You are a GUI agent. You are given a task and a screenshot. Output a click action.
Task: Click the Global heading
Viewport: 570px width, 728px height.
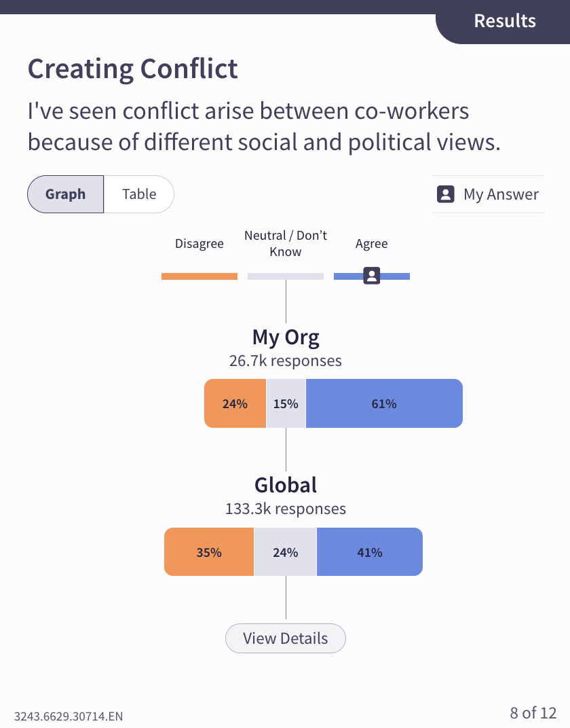286,485
